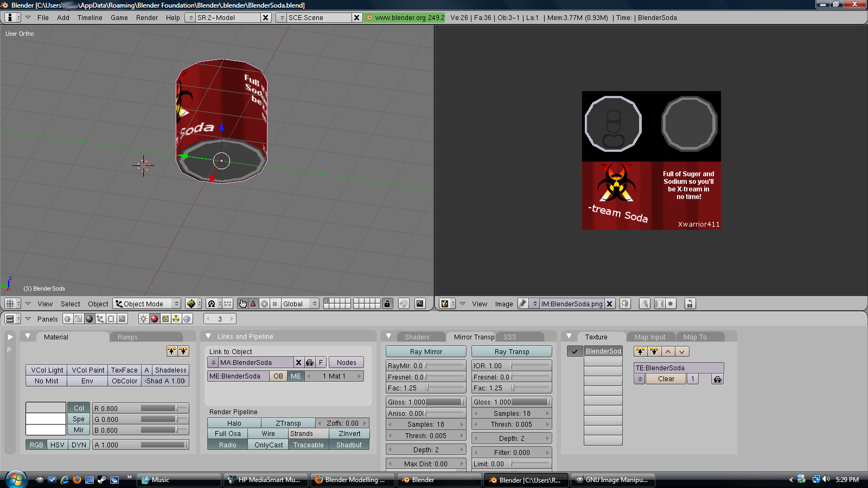The width and height of the screenshot is (868, 488).
Task: Click auto-name car icon next to TE:BlenderSoda
Action: coord(717,379)
